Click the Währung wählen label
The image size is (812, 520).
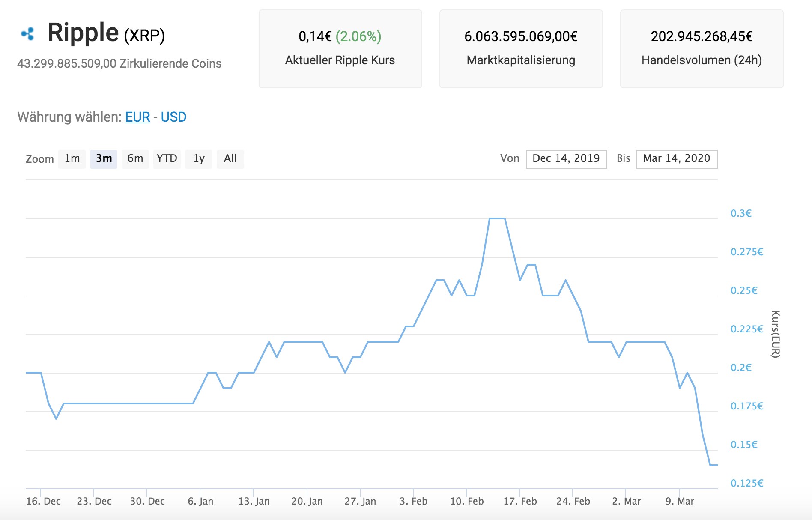pyautogui.click(x=69, y=117)
